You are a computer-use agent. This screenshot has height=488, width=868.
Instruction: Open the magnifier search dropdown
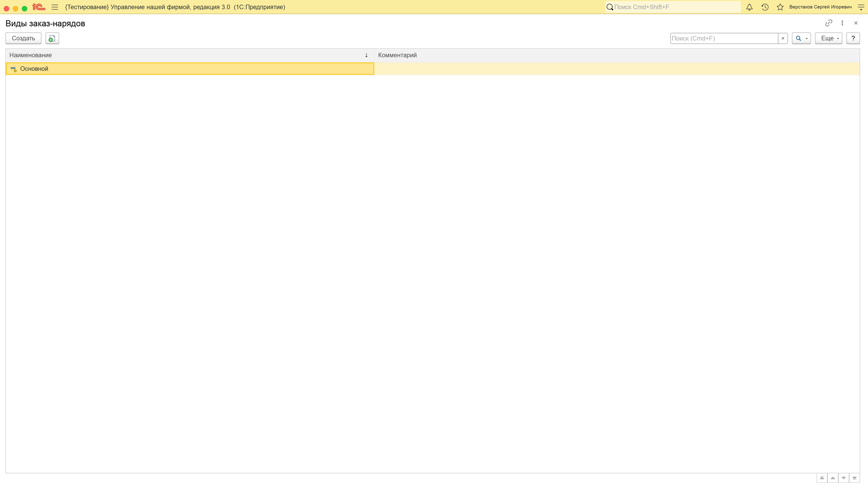click(801, 38)
